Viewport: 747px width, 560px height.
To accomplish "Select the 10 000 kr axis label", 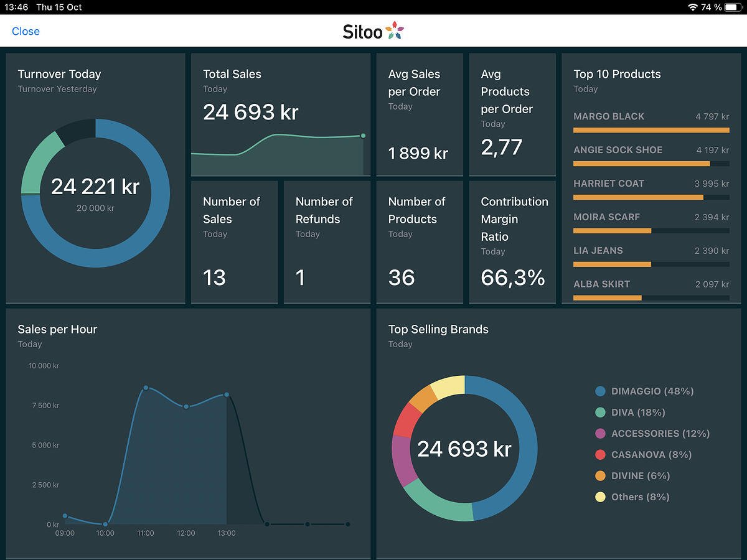I will click(x=44, y=366).
